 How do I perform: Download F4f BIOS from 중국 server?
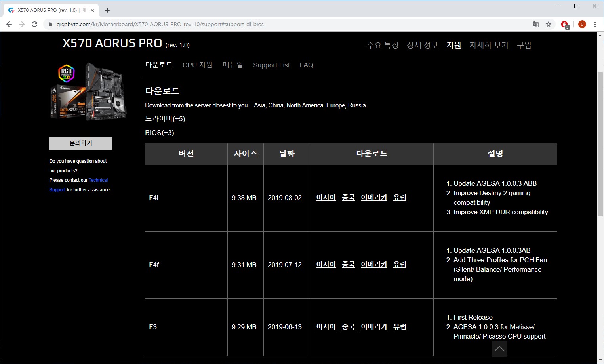(349, 265)
